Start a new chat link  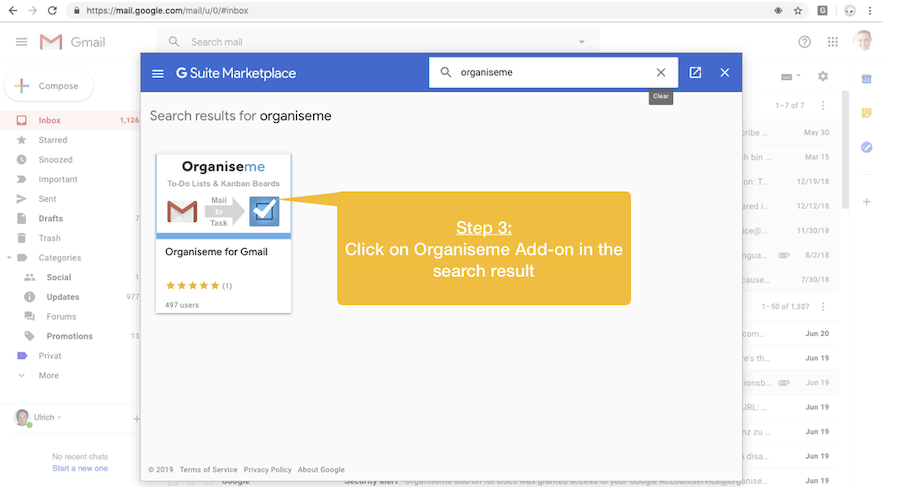click(x=80, y=468)
